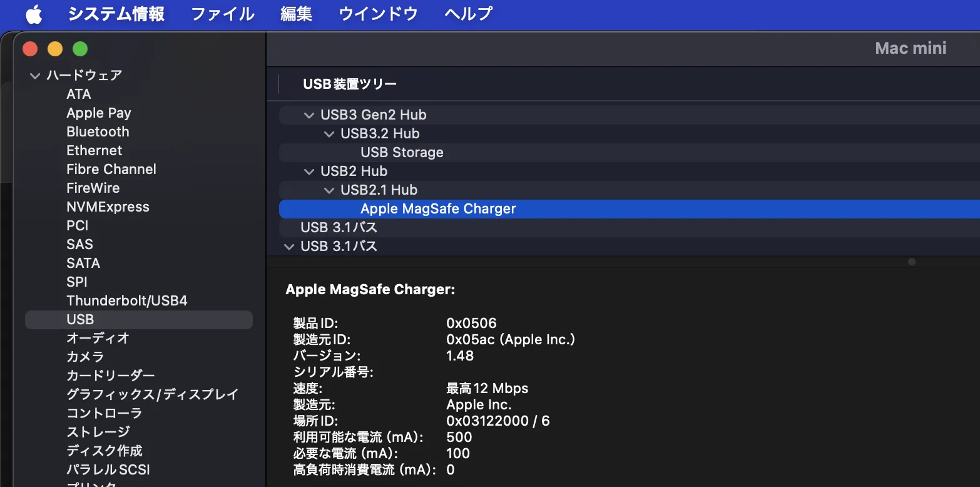The image size is (980, 487).
Task: Select Fibre Channel in the sidebar
Action: tap(111, 169)
